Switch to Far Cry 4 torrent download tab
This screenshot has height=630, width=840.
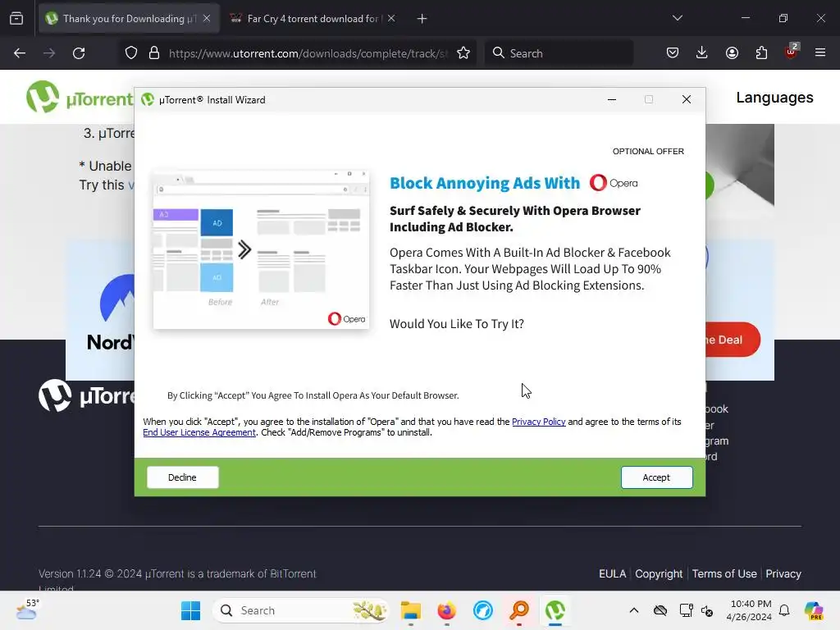click(x=313, y=19)
